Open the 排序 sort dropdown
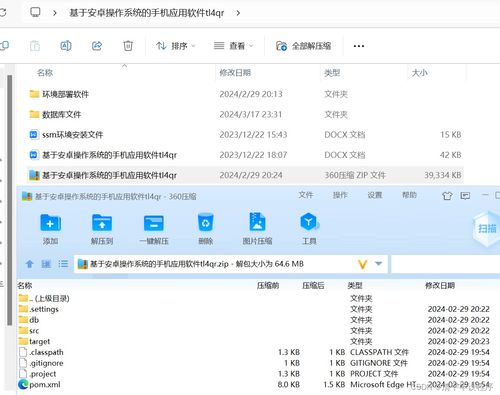This screenshot has width=500, height=395. (176, 46)
